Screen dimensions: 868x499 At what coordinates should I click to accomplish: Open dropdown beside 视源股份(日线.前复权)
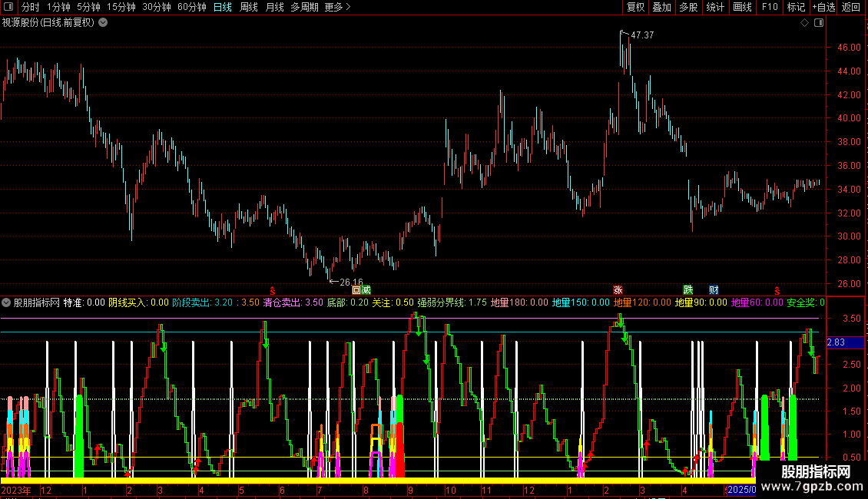[103, 23]
